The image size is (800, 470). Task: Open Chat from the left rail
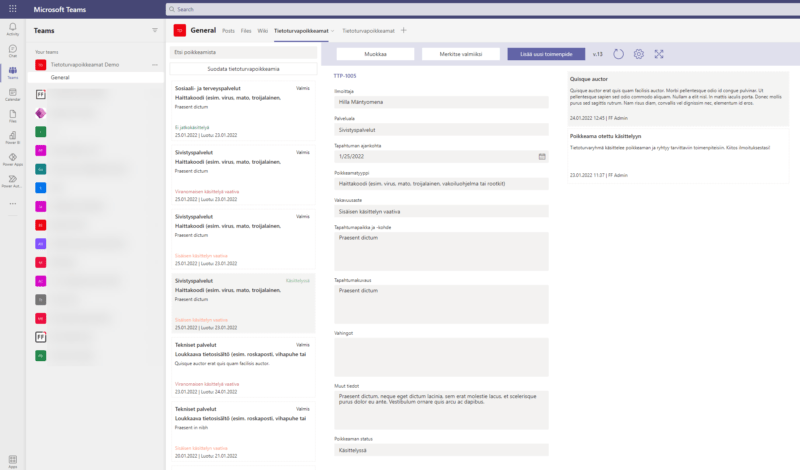pos(12,50)
